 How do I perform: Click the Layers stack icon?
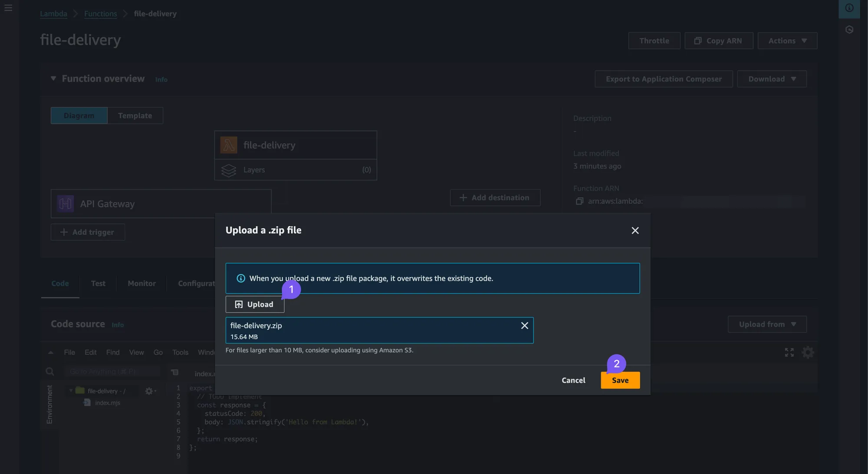[x=229, y=170]
